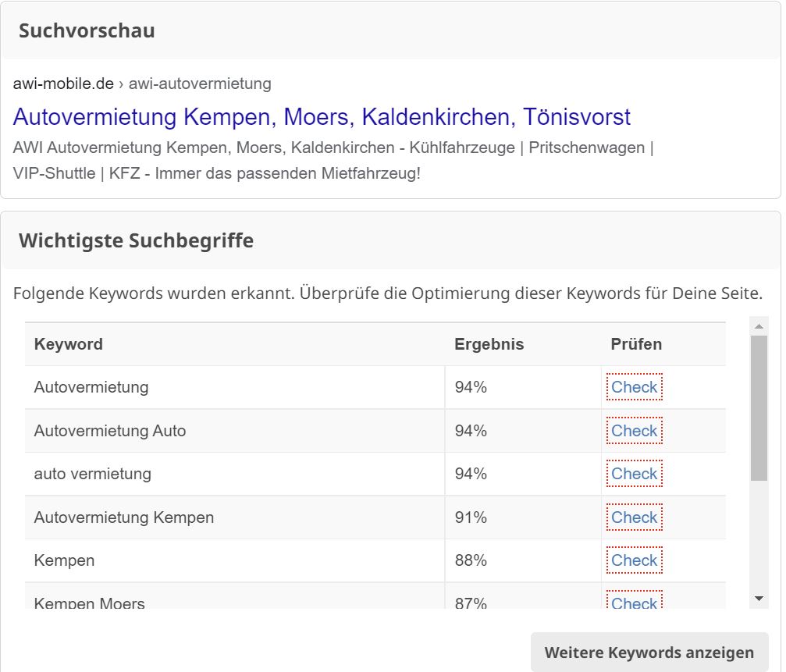The image size is (786, 672).
Task: Click scrollbar down arrow in keyword table
Action: pos(759,599)
